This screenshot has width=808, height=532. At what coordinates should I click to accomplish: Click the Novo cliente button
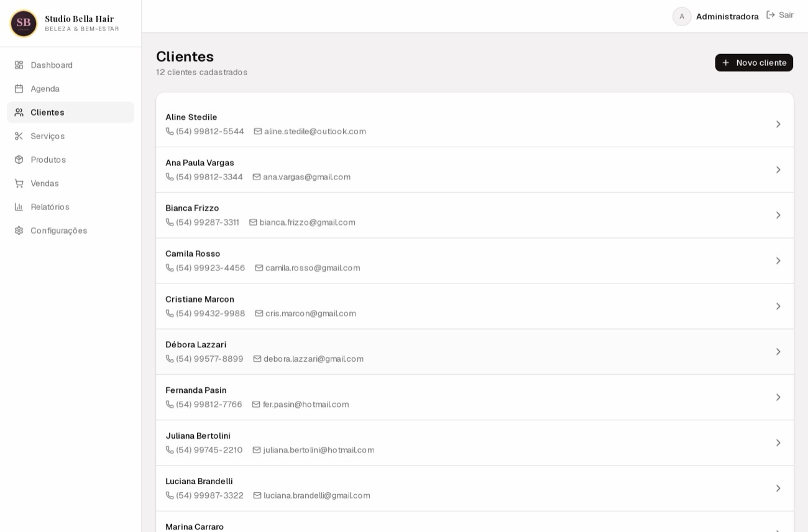click(754, 63)
